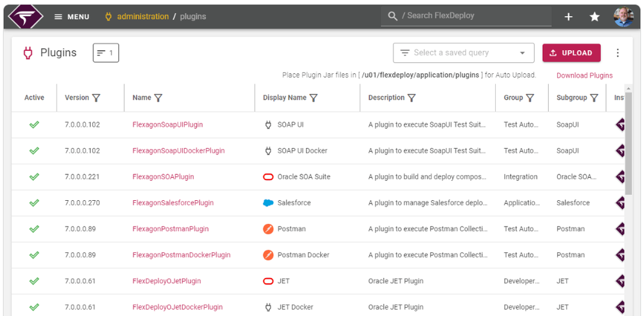This screenshot has height=316, width=644.
Task: Click the administration breadcrumb link
Action: (142, 17)
